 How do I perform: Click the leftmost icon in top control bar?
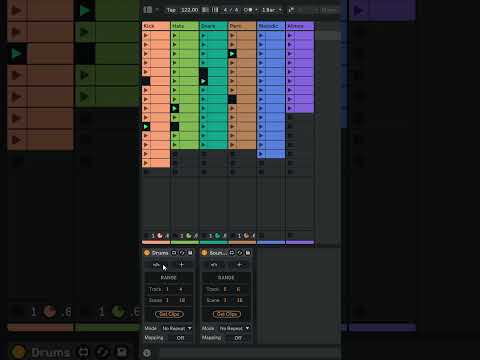(x=148, y=10)
